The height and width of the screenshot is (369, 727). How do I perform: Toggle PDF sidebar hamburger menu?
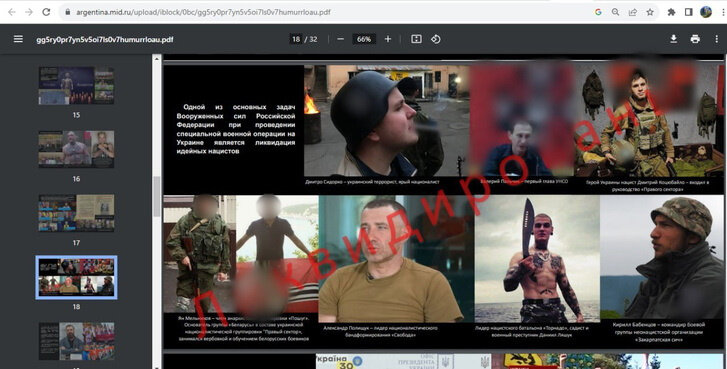pos(18,39)
